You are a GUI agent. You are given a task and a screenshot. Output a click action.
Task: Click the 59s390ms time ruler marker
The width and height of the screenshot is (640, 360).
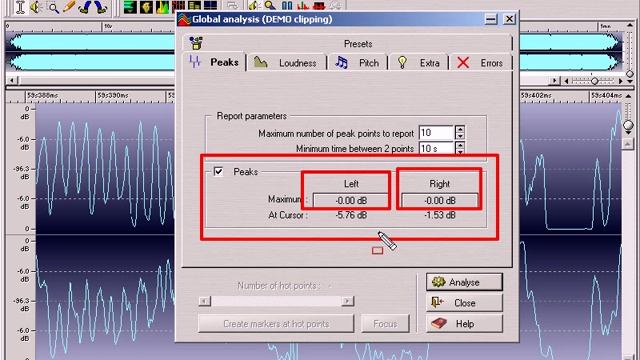pyautogui.click(x=112, y=96)
